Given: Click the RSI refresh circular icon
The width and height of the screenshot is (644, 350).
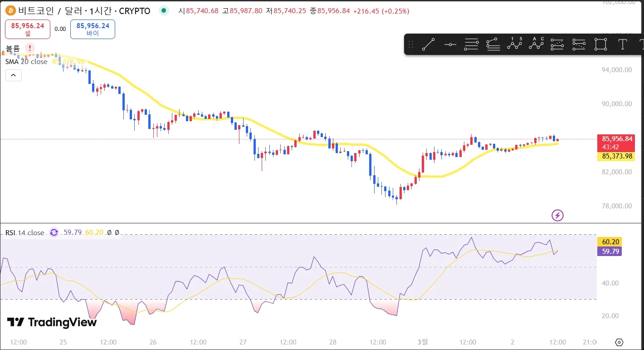Looking at the screenshot, I should (54, 232).
